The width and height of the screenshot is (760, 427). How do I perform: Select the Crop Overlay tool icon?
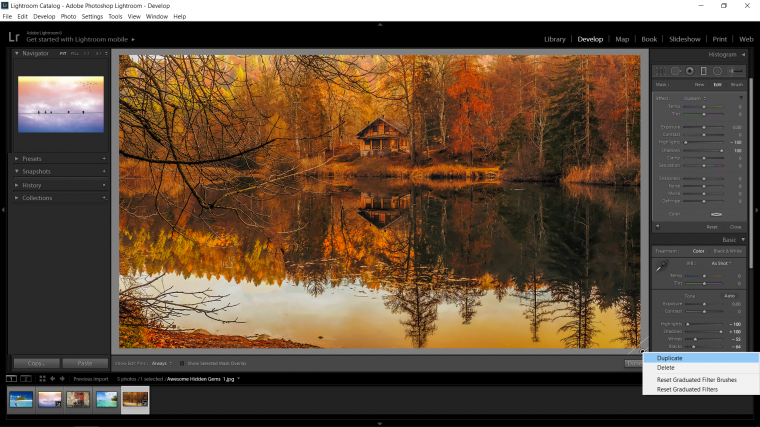click(x=661, y=71)
